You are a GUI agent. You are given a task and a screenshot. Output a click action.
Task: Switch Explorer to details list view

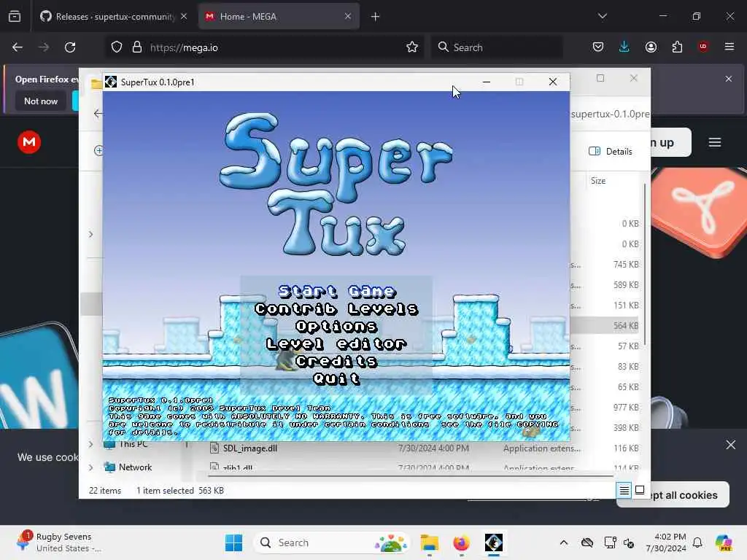coord(624,490)
